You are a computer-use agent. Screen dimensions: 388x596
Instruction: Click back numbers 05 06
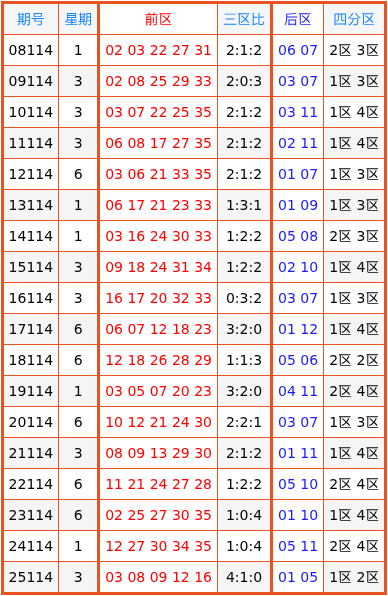click(x=298, y=360)
